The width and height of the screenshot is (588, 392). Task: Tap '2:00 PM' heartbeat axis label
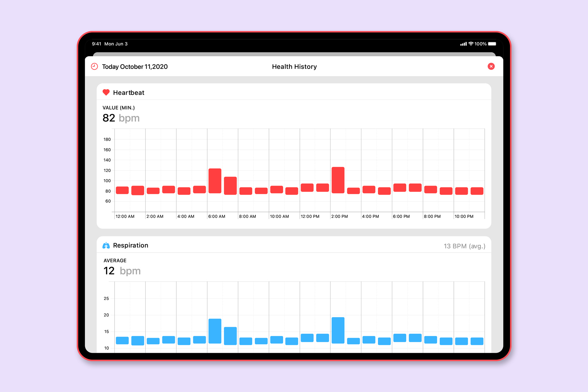tap(340, 217)
